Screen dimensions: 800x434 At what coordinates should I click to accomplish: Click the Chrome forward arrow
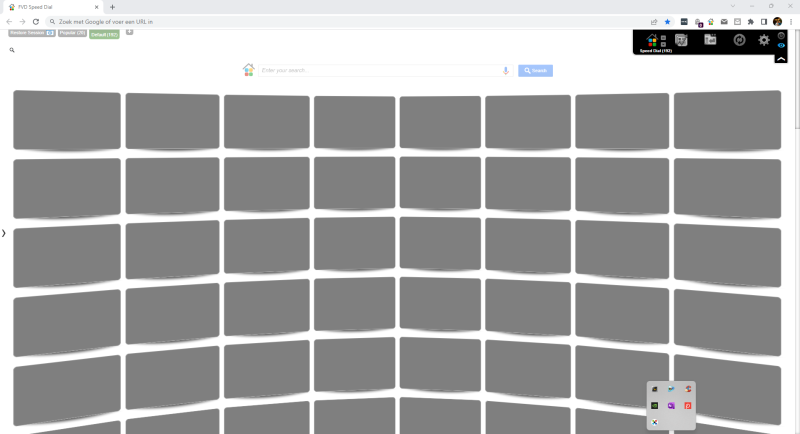click(22, 22)
